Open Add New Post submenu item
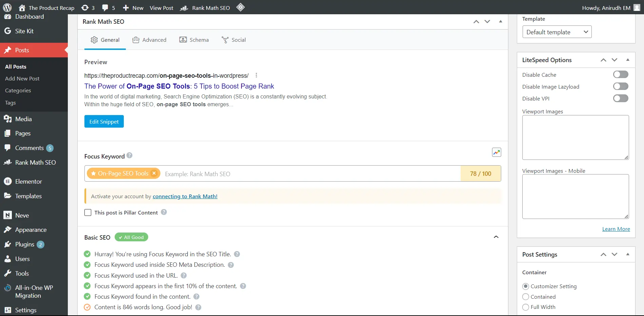 (22, 78)
